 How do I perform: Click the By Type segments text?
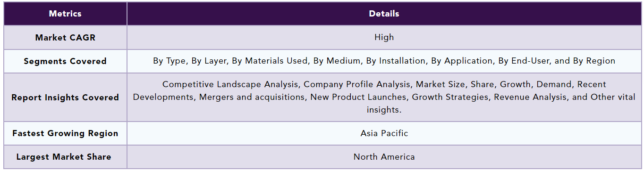pyautogui.click(x=170, y=61)
